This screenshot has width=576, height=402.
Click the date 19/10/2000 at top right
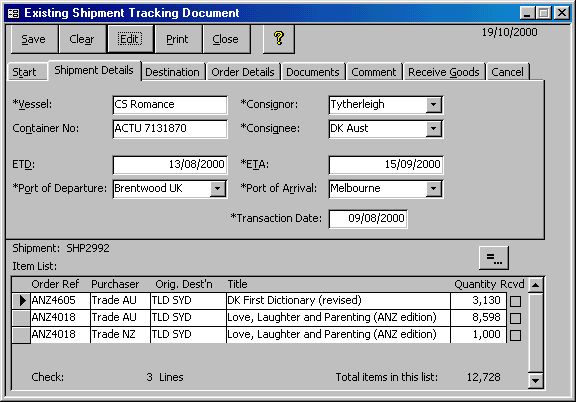(509, 32)
